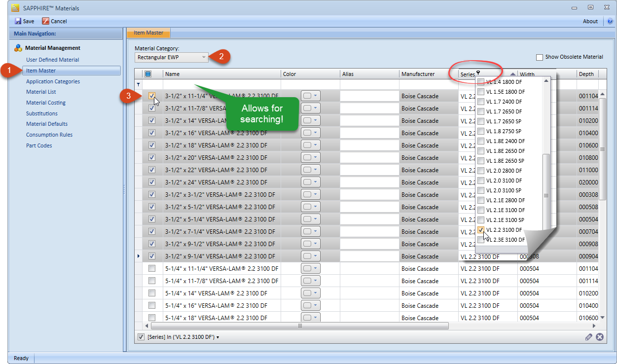Toggle the active Series filter checkbox at bottom
This screenshot has height=364, width=617.
141,337
